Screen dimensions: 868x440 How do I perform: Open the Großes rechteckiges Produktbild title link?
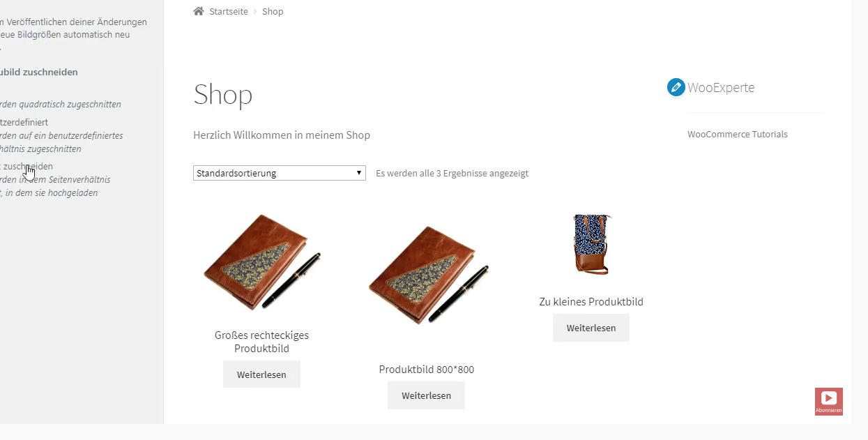point(261,342)
